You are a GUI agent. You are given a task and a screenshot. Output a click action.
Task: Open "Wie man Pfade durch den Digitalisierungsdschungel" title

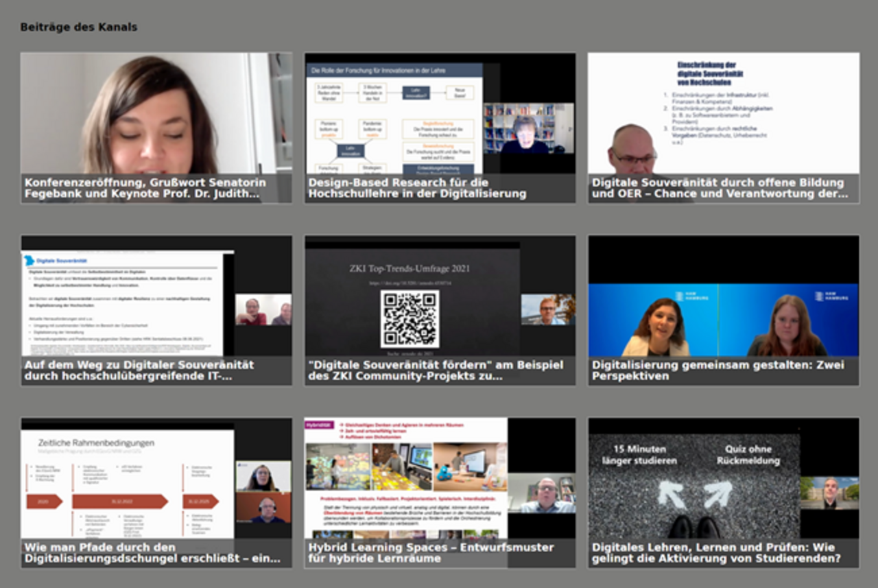pos(152,553)
